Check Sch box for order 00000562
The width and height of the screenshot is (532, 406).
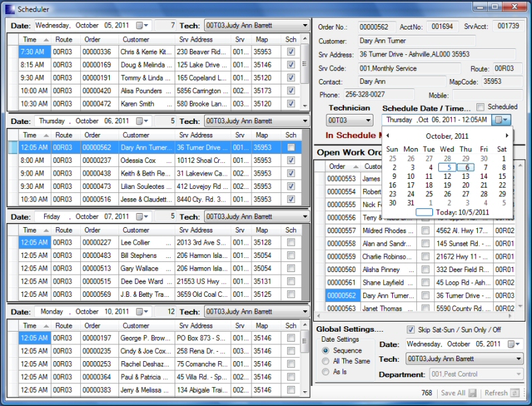pyautogui.click(x=291, y=147)
